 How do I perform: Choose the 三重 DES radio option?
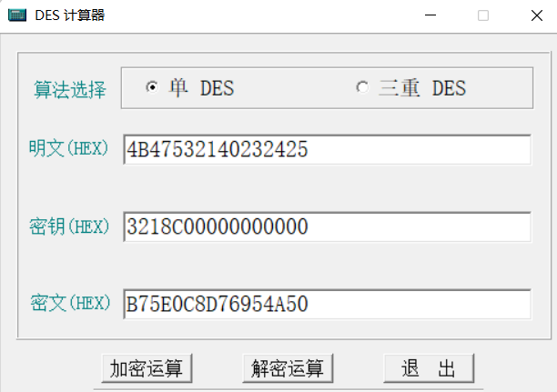coord(362,87)
